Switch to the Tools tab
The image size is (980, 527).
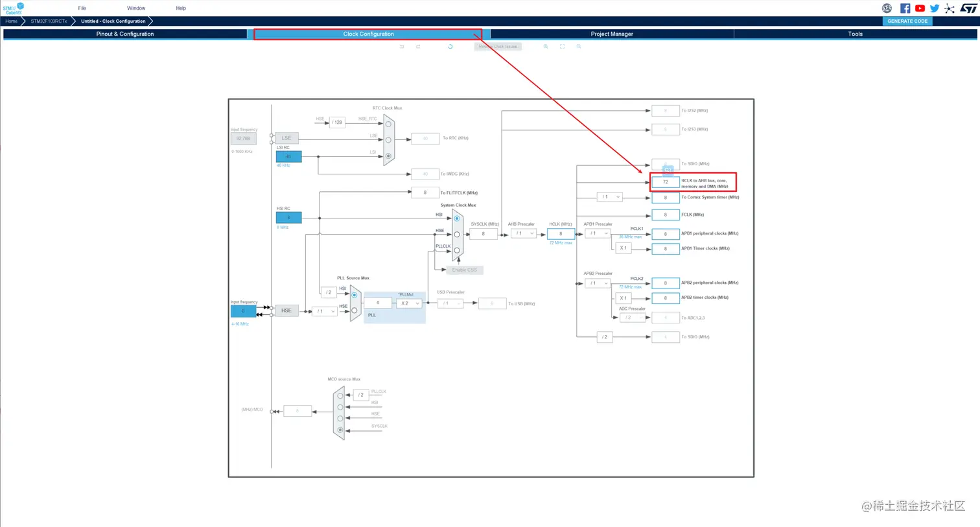click(856, 34)
